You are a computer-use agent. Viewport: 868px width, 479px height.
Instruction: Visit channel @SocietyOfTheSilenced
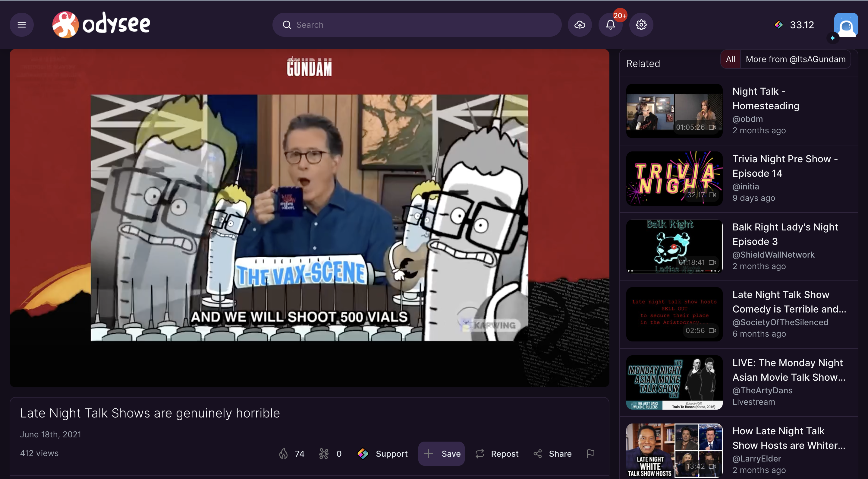(x=780, y=322)
